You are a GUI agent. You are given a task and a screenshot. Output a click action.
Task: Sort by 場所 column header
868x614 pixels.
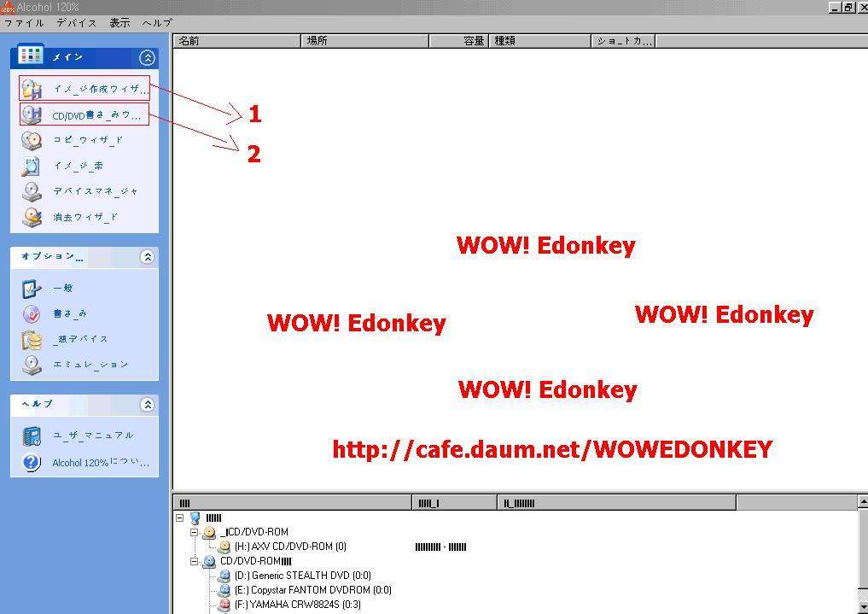click(x=364, y=41)
